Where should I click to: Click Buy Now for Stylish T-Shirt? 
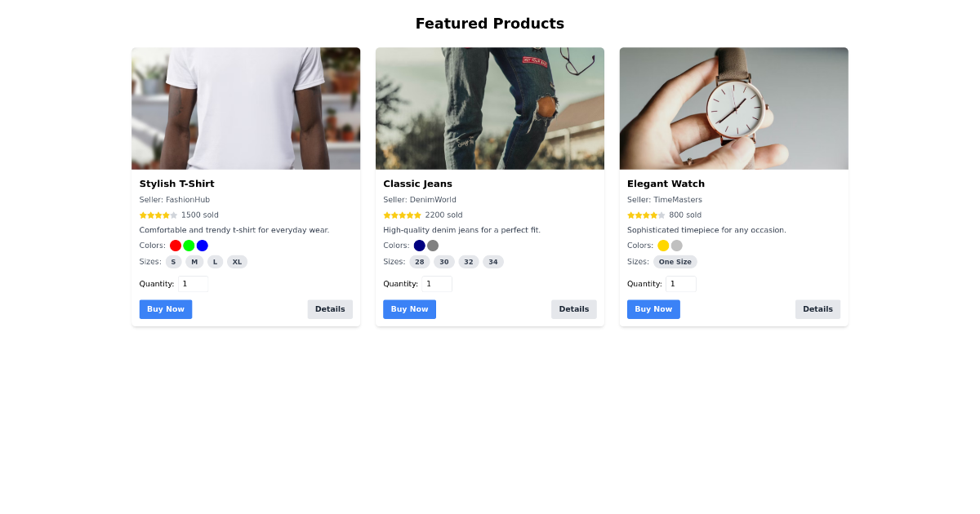(166, 308)
